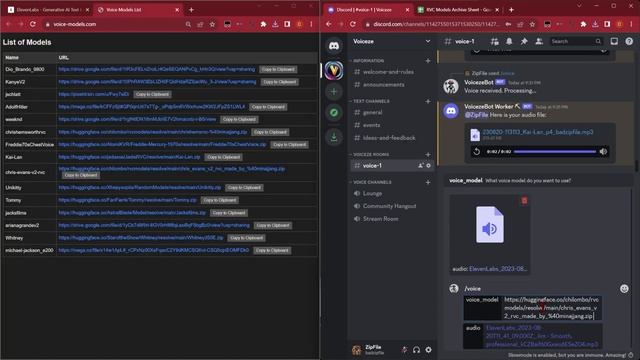This screenshot has height=360, width=640.
Task: Copy chris-evans-v2-rvc URL to clipboard
Action: pyautogui.click(x=81, y=175)
